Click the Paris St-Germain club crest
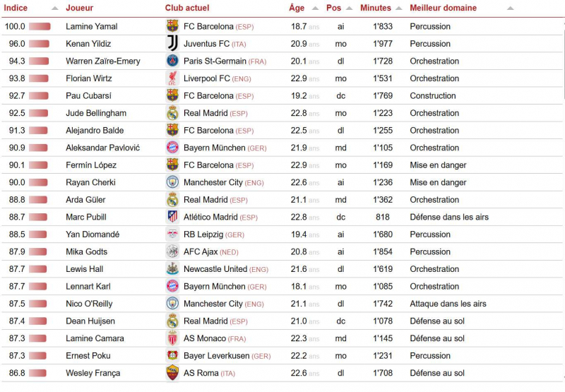Screen dimensions: 565x392 [x=172, y=61]
